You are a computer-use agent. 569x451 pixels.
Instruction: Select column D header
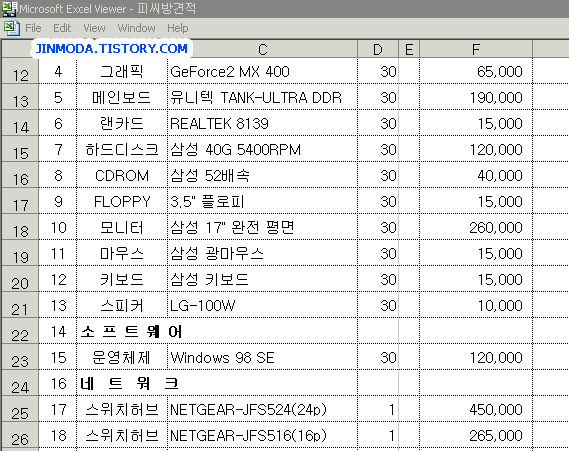[x=378, y=49]
